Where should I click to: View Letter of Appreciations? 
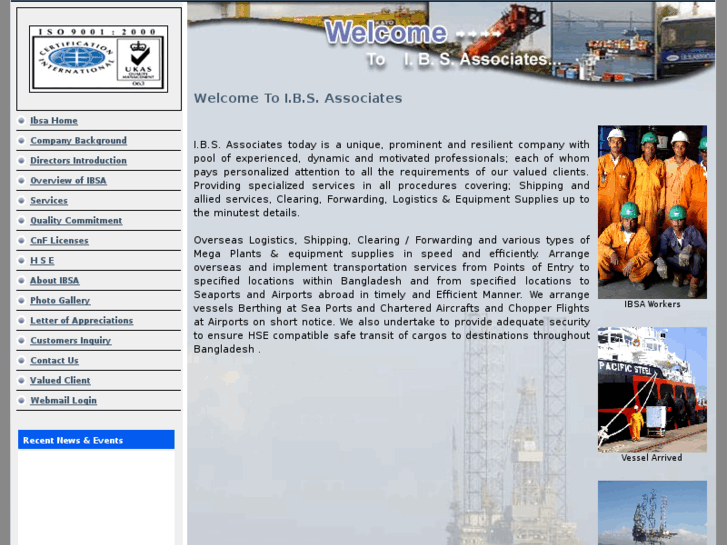click(82, 320)
